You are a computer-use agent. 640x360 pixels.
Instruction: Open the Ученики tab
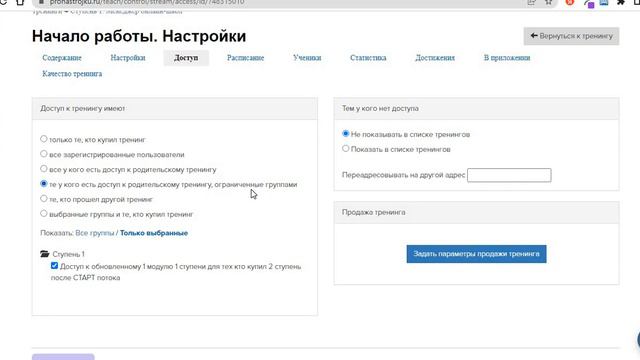point(307,58)
